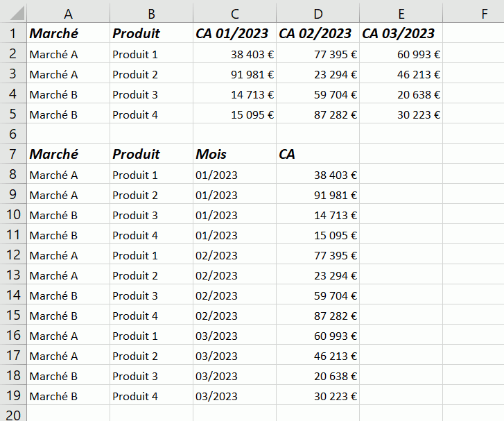504x421 pixels.
Task: Click the 'Marché' header cell in row 1
Action: coord(68,33)
